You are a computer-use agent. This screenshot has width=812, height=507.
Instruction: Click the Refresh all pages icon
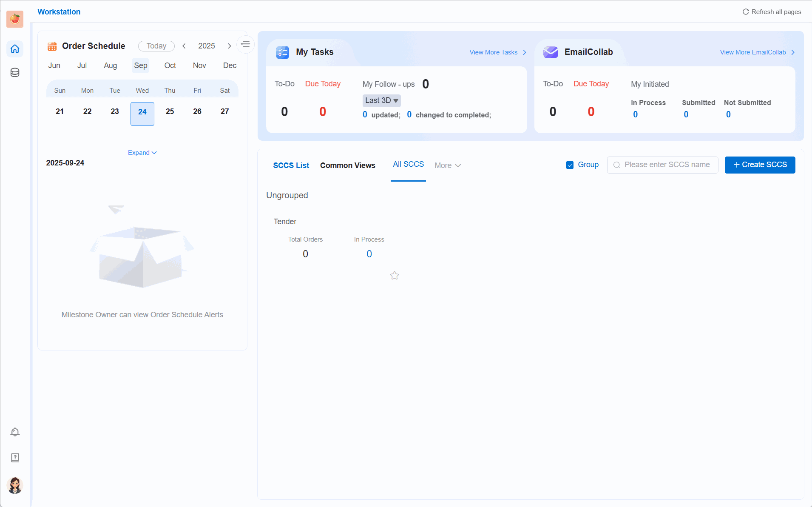pos(746,12)
